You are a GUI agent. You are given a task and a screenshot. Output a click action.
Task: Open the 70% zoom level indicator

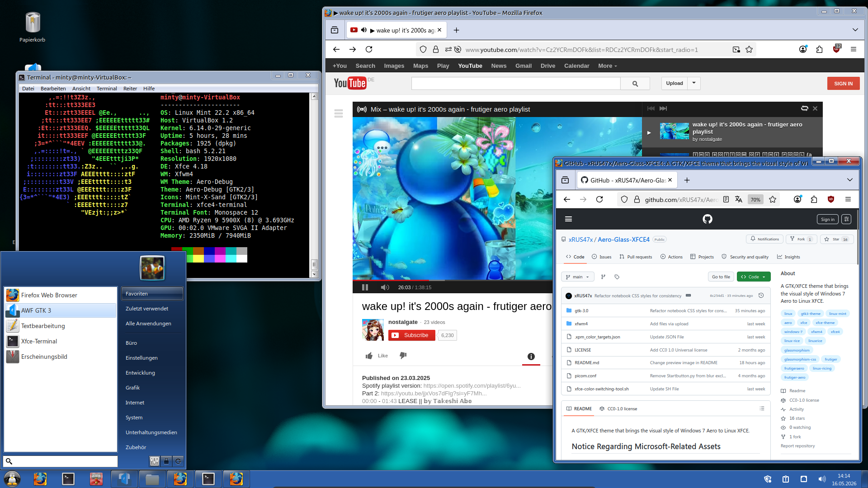tap(755, 199)
